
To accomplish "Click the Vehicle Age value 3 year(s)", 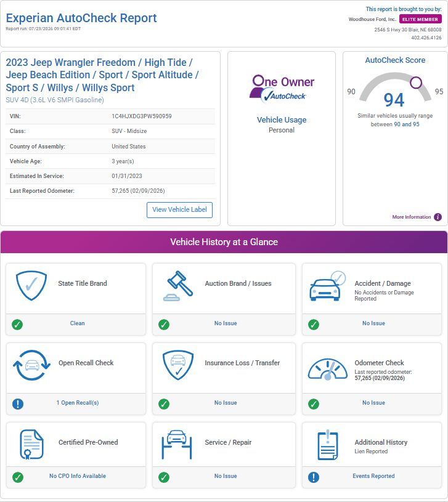I will coord(123,161).
